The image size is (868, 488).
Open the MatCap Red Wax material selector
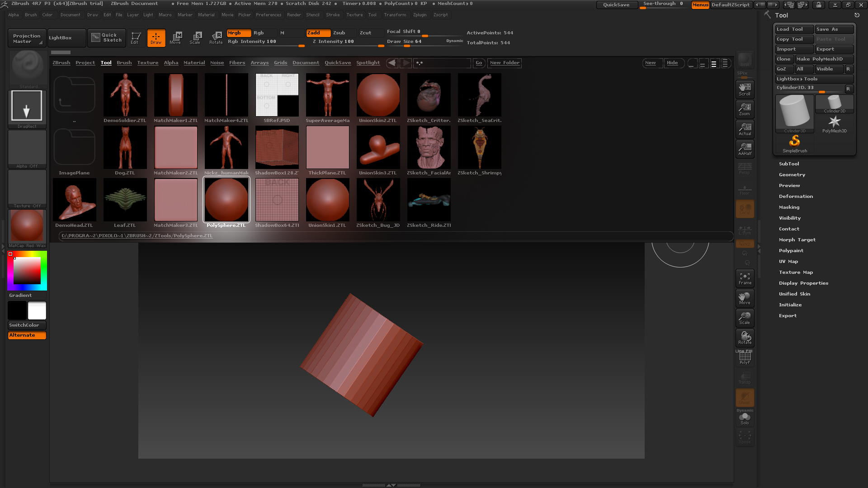pos(27,228)
